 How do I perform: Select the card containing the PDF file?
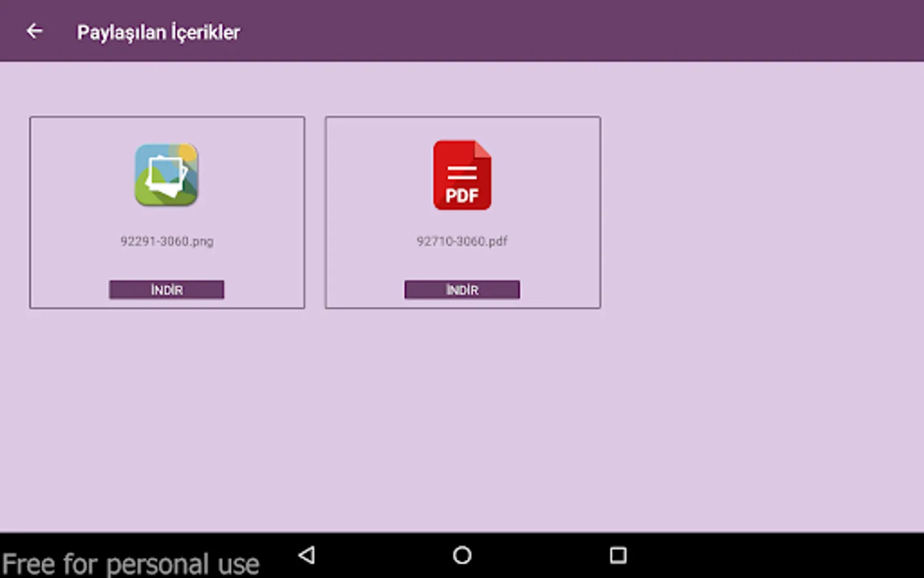[463, 213]
